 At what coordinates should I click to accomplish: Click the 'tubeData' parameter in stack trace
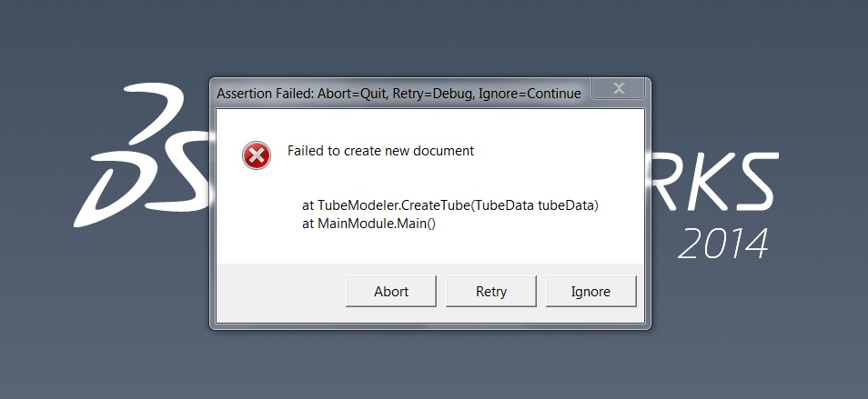(567, 205)
